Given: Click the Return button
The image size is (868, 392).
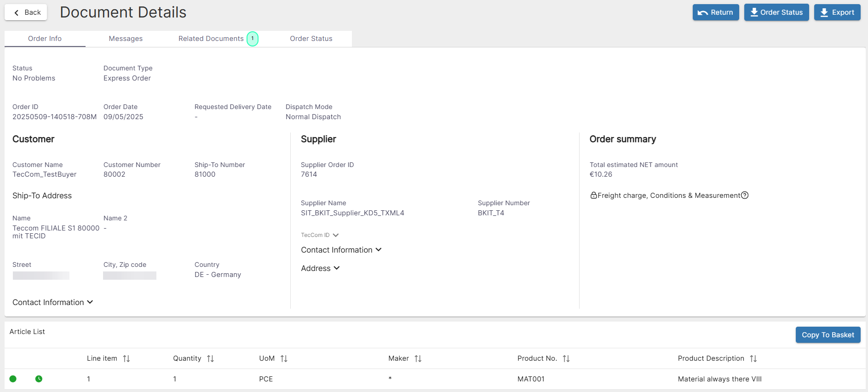Looking at the screenshot, I should (x=716, y=12).
